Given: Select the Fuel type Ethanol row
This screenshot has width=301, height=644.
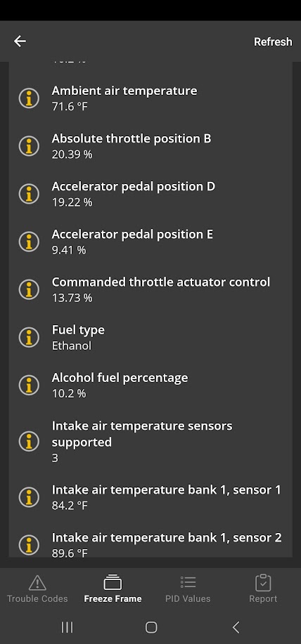Looking at the screenshot, I should click(150, 337).
